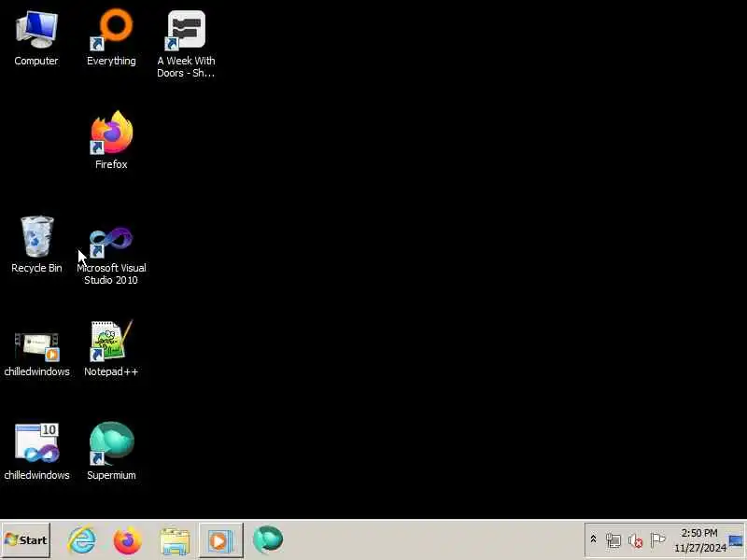Screen dimensions: 747x560
Task: Launch Internet Explorer from the taskbar
Action: point(82,540)
